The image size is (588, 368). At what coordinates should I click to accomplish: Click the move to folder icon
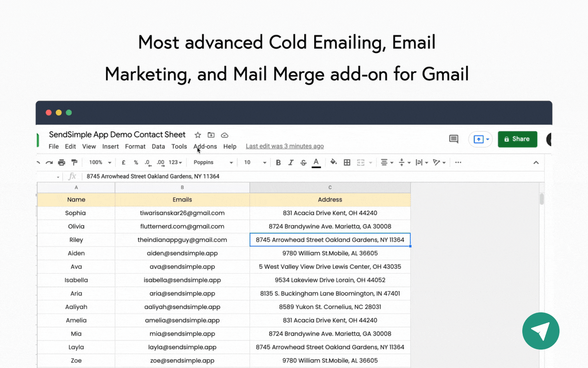pos(211,135)
